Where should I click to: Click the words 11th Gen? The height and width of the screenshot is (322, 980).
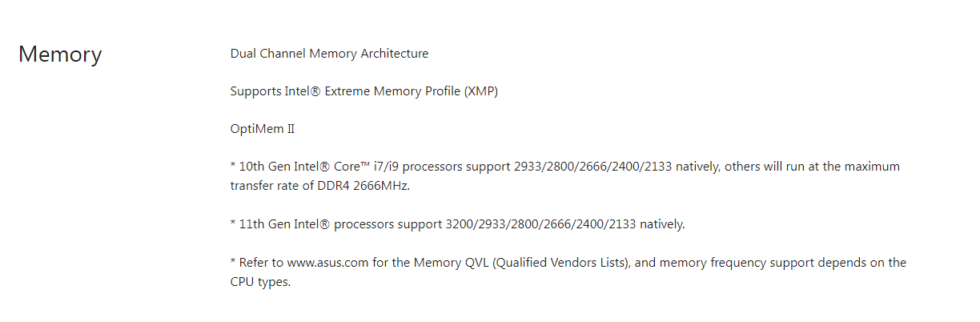point(263,224)
